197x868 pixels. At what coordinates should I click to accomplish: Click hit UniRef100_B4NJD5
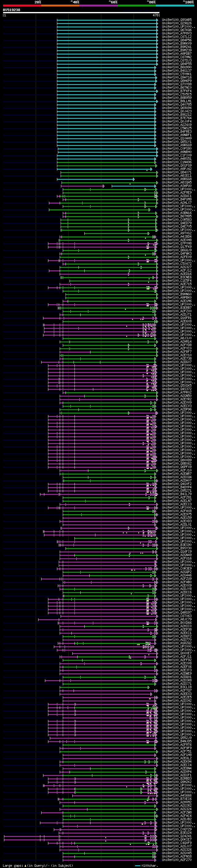point(177,741)
